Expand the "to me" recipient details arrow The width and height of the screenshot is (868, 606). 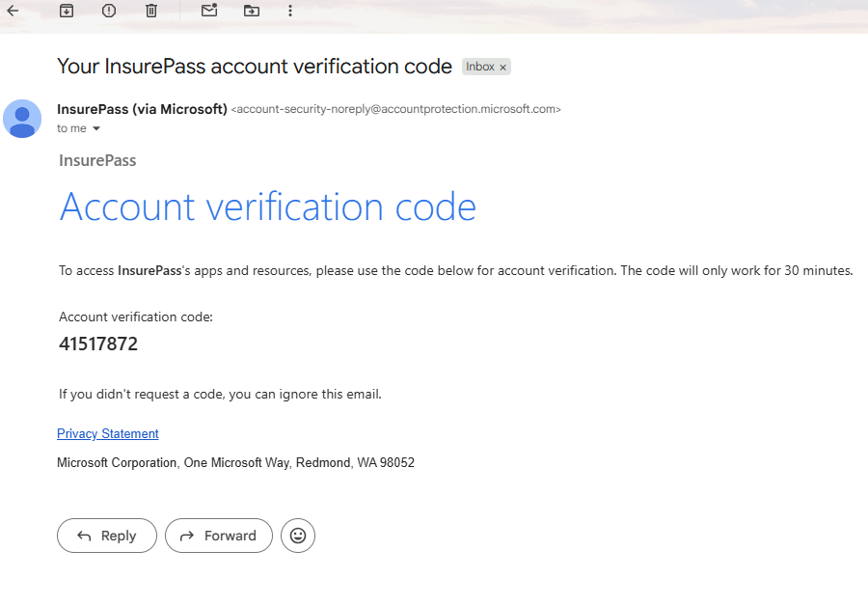coord(96,129)
